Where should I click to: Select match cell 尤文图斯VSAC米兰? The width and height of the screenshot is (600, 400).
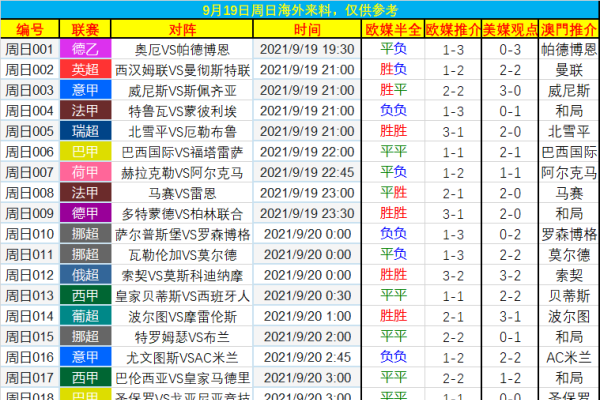pos(182,357)
